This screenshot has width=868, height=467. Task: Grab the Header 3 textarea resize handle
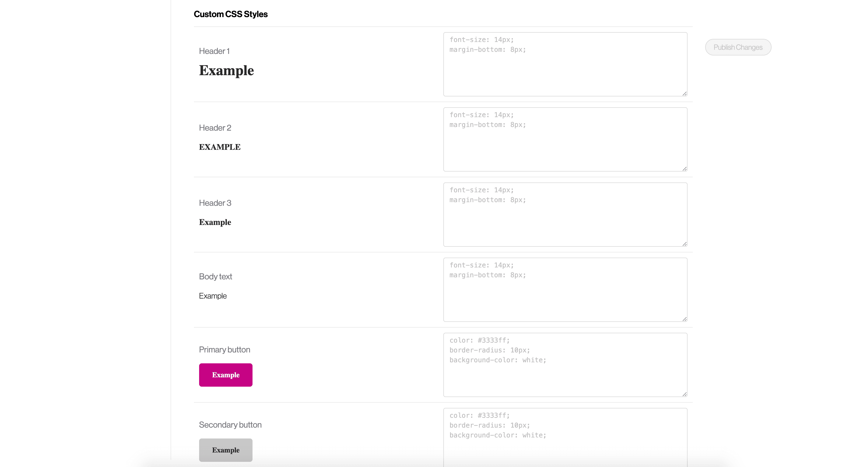(684, 244)
